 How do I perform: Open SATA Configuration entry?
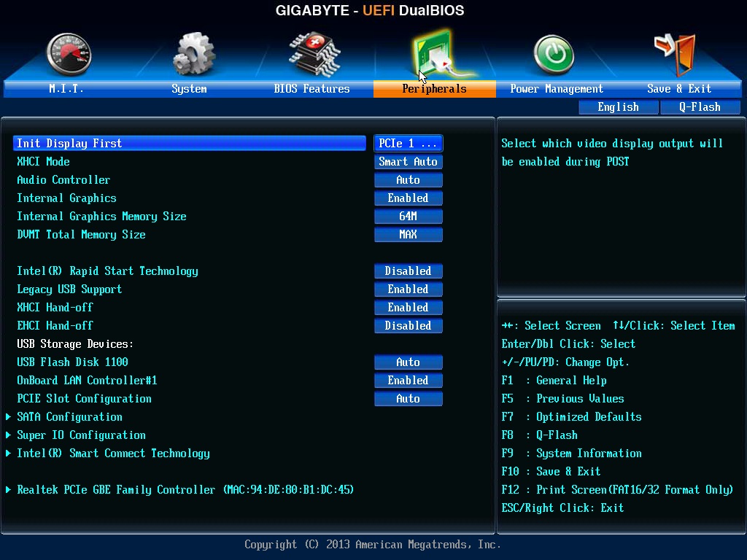tap(69, 416)
